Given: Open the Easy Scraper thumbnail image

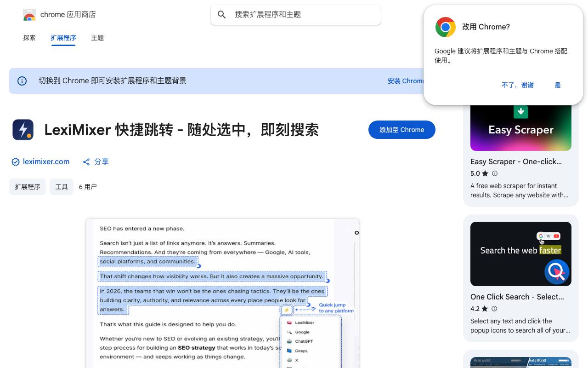Looking at the screenshot, I should tap(521, 128).
